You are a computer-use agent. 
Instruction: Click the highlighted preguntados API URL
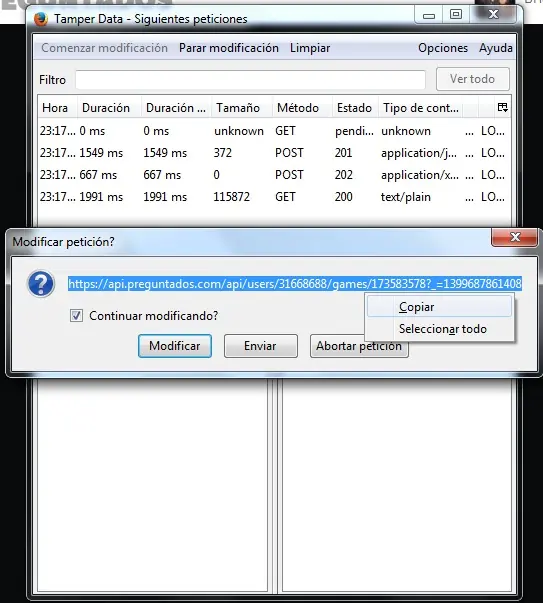pyautogui.click(x=295, y=284)
